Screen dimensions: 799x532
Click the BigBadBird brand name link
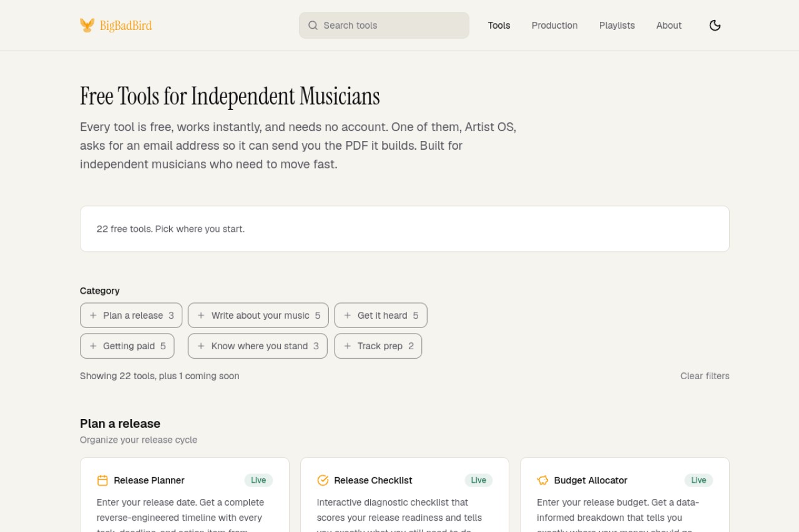point(125,26)
